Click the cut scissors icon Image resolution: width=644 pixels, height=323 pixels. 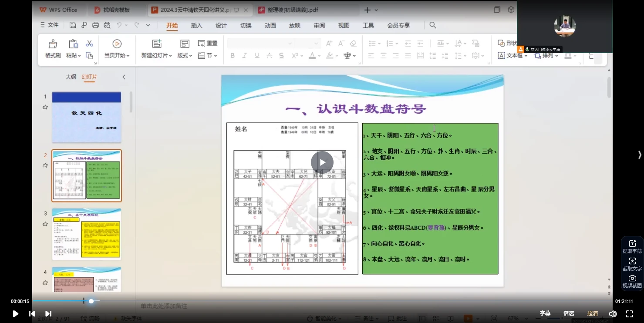[89, 44]
